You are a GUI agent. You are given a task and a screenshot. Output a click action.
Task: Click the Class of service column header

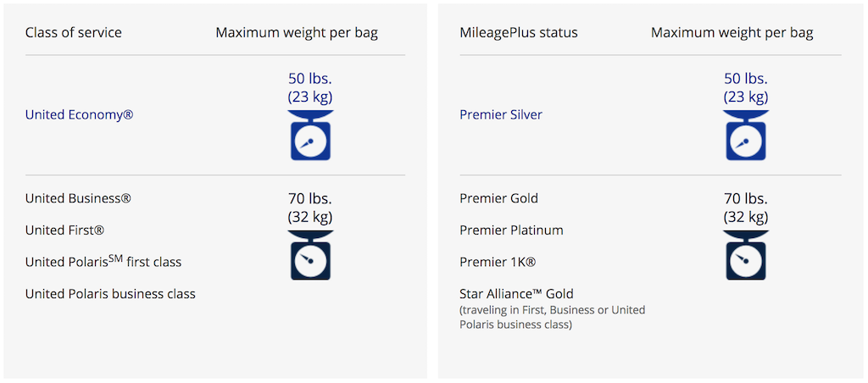74,33
